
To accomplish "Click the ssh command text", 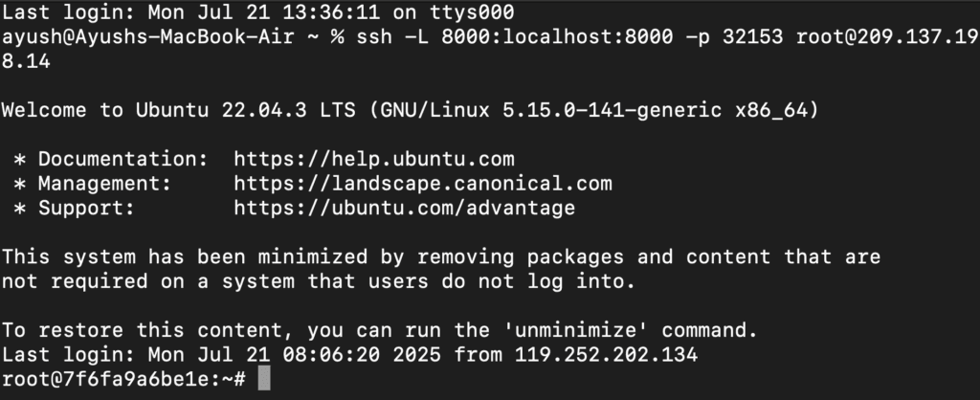I will (374, 37).
